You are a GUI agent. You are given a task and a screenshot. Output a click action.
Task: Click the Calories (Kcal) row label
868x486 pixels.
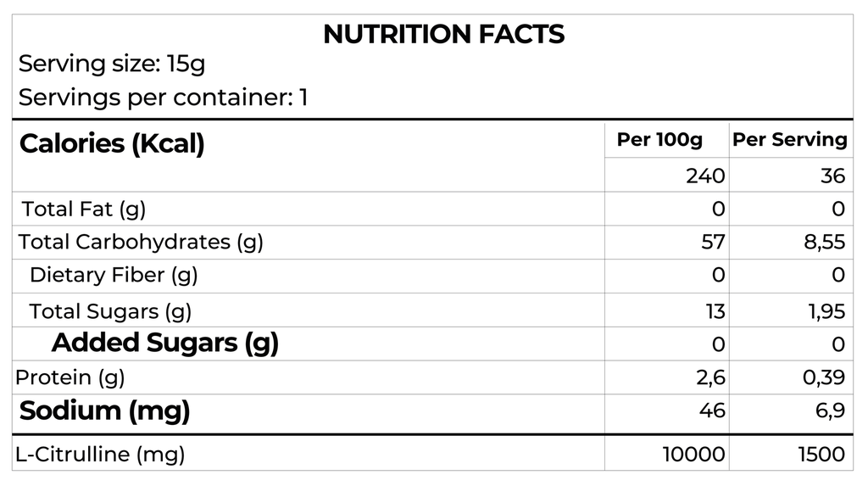coord(112,143)
